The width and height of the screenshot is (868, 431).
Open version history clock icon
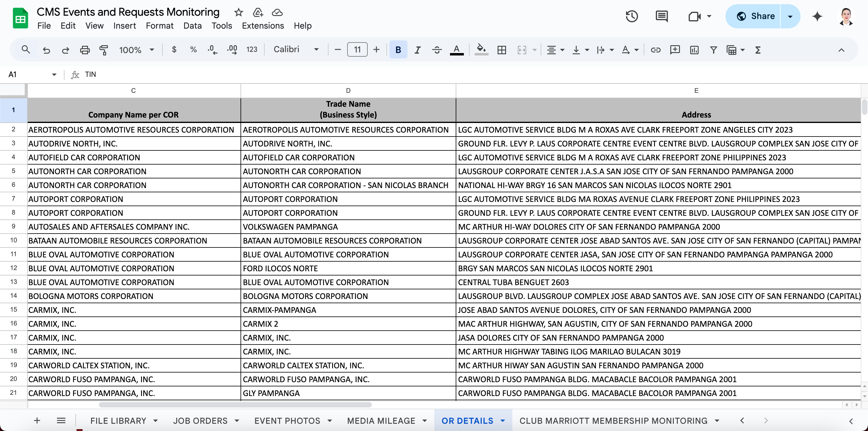(632, 16)
